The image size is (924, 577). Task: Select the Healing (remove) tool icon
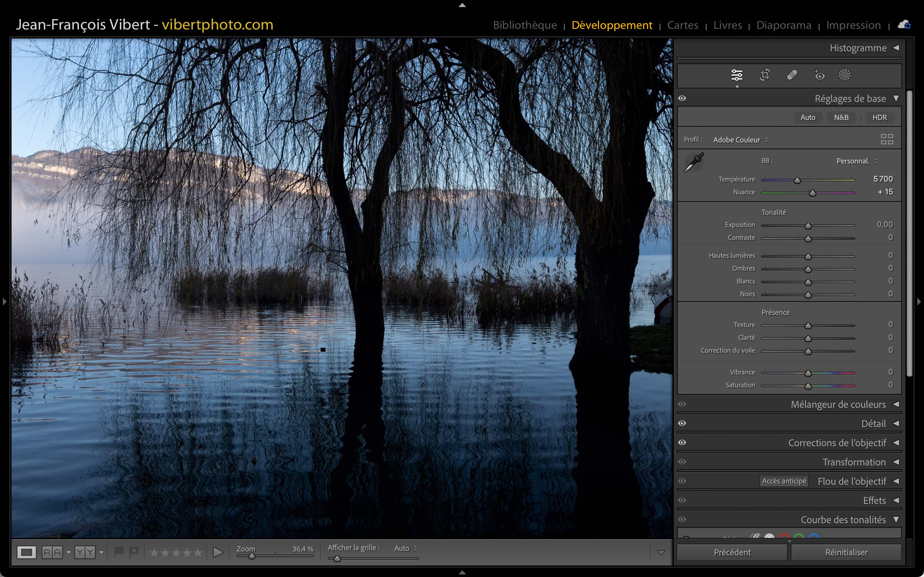click(792, 75)
